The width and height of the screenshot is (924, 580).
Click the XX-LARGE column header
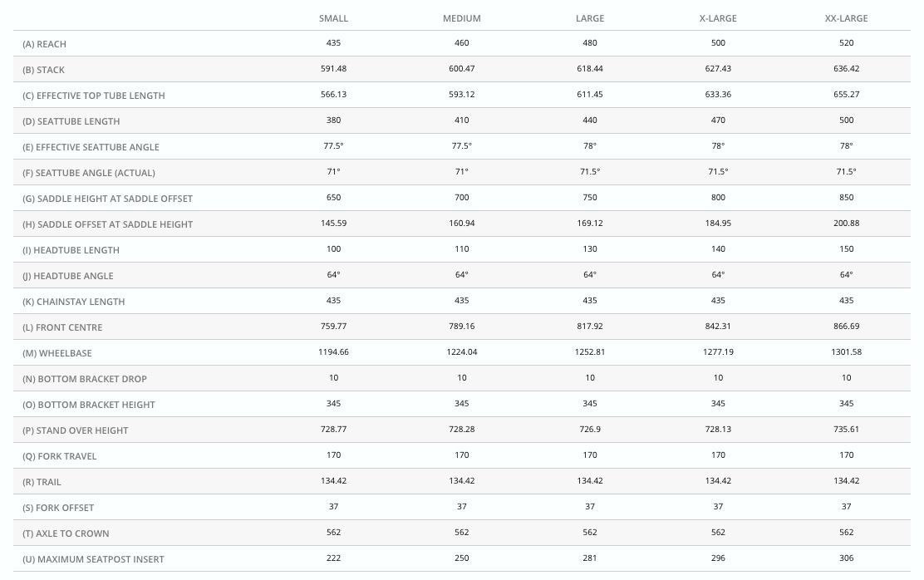click(x=846, y=18)
